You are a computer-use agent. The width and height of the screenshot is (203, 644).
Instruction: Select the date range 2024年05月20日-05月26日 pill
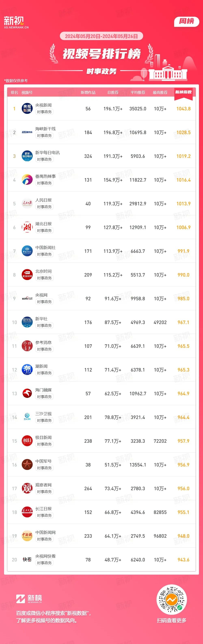pos(101,36)
